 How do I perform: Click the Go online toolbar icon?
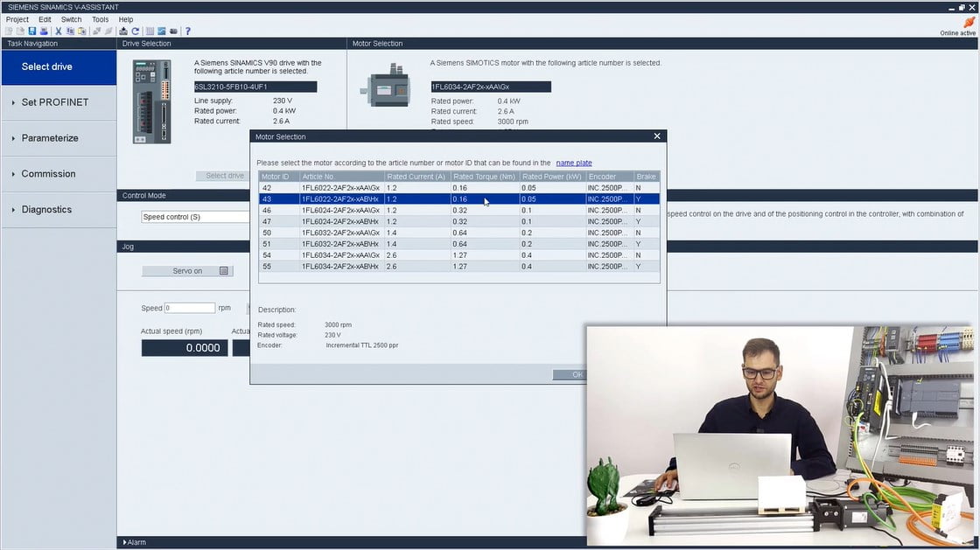[x=97, y=31]
